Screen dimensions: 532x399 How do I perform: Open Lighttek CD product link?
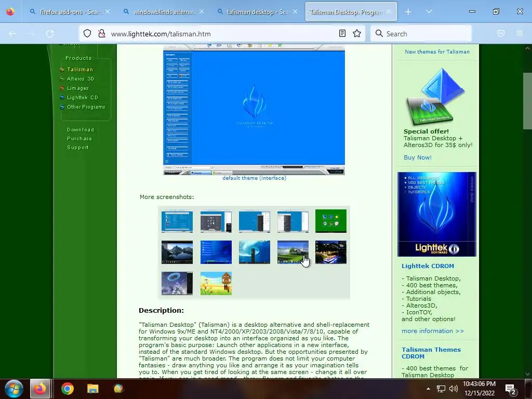[x=83, y=97]
